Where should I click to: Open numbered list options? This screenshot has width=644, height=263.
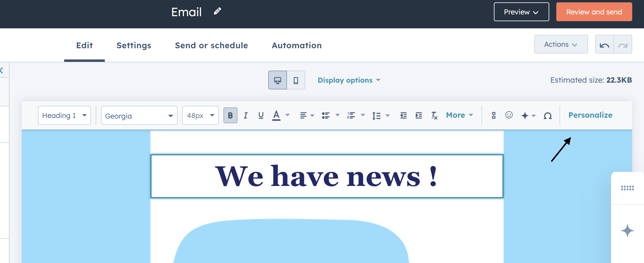[356, 115]
